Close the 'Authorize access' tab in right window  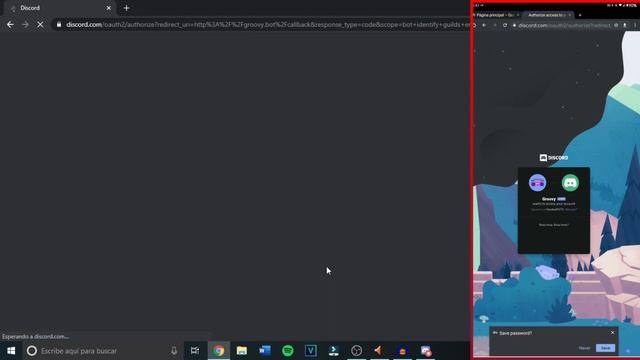tap(570, 15)
